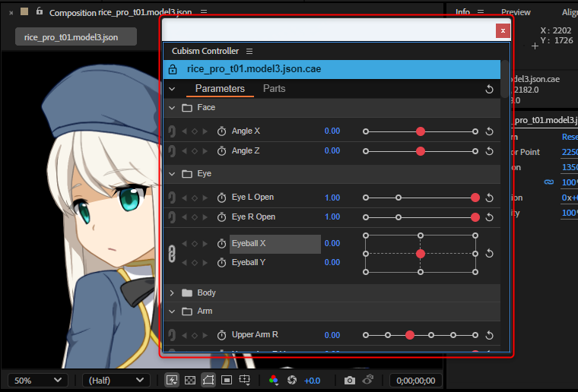Add keyframe diamond for Eye R Open
This screenshot has height=392, width=578.
tap(195, 217)
